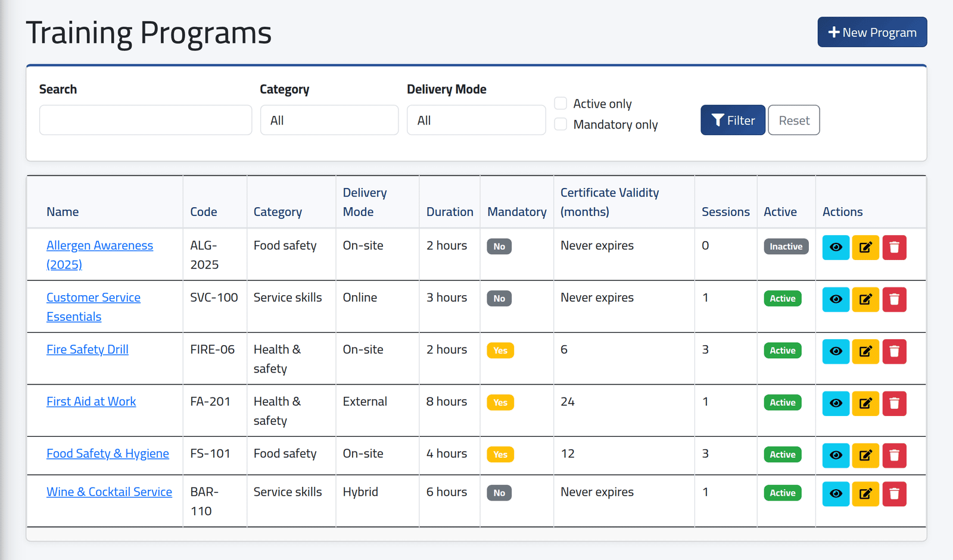Edit the Wine & Cocktail Service program
This screenshot has height=560, width=953.
tap(865, 494)
